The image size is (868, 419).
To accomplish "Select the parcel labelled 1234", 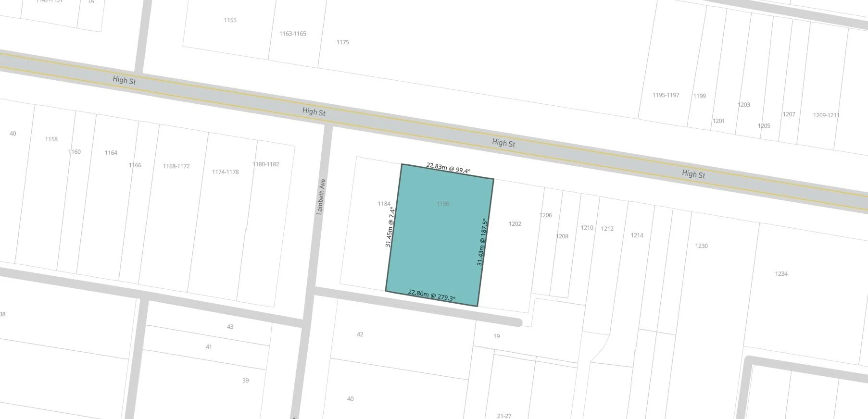I will click(781, 274).
